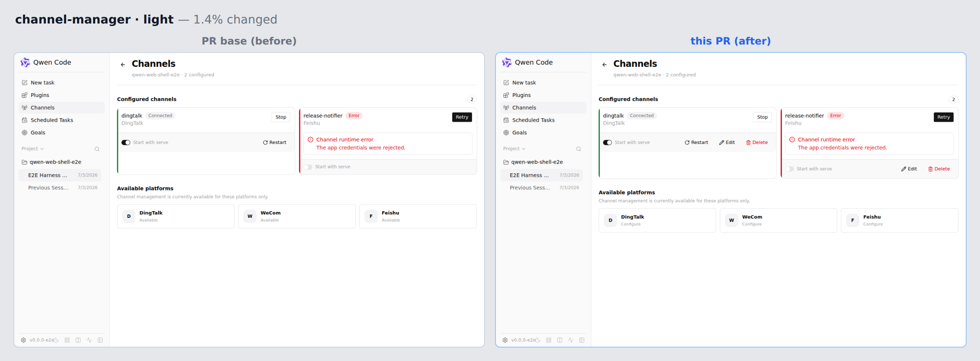This screenshot has width=980, height=361.
Task: Select Channels in before panel sidebar
Action: [x=61, y=108]
